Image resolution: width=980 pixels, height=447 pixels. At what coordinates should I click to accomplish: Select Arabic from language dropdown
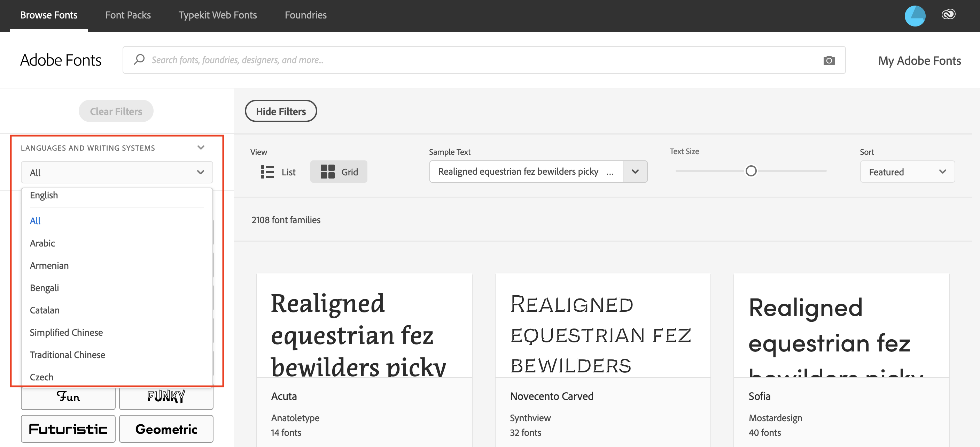(42, 242)
